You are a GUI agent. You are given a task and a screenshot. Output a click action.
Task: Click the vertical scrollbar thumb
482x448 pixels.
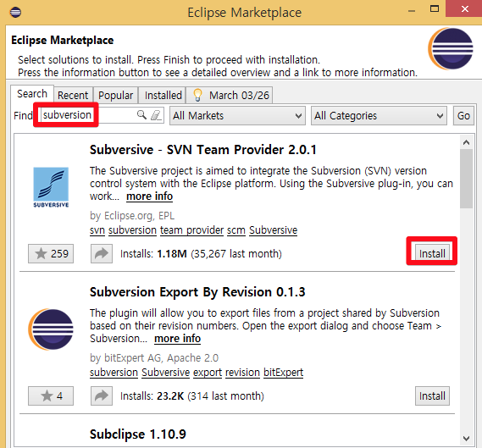pos(466,179)
